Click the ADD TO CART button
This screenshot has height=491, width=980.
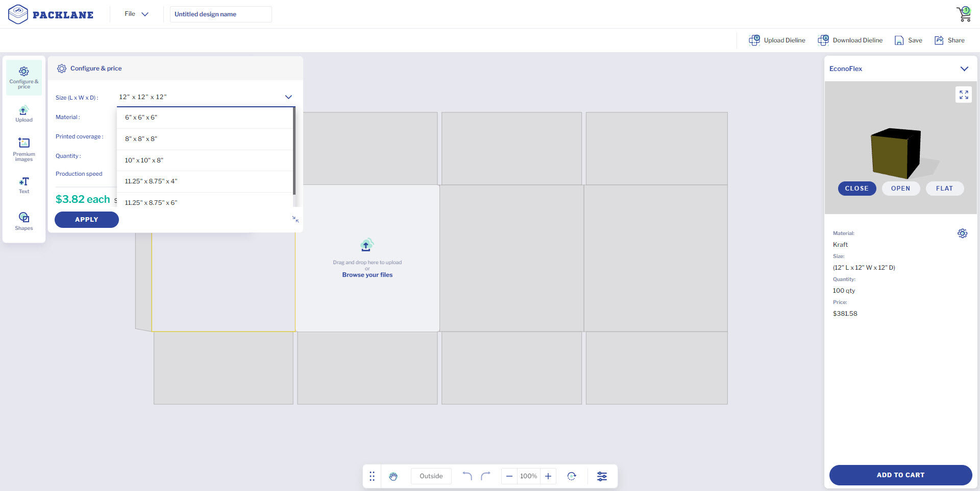[x=900, y=475]
